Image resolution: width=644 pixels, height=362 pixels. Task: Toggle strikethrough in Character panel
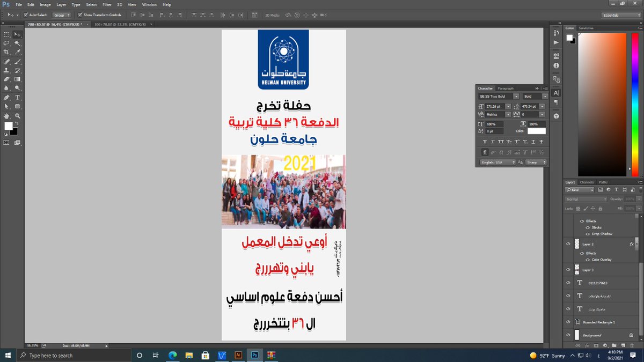541,141
